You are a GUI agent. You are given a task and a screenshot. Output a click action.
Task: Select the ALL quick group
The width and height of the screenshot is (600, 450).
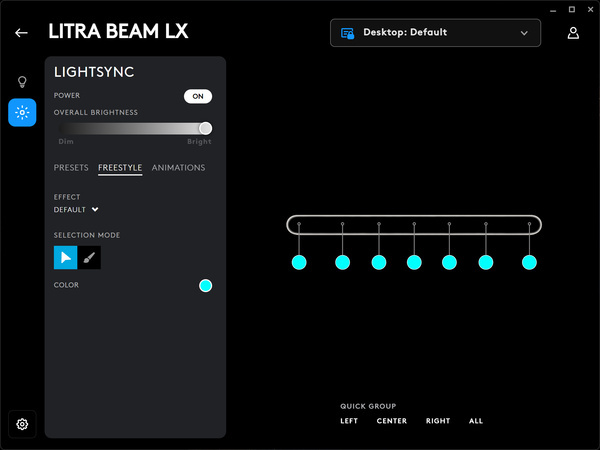(476, 421)
